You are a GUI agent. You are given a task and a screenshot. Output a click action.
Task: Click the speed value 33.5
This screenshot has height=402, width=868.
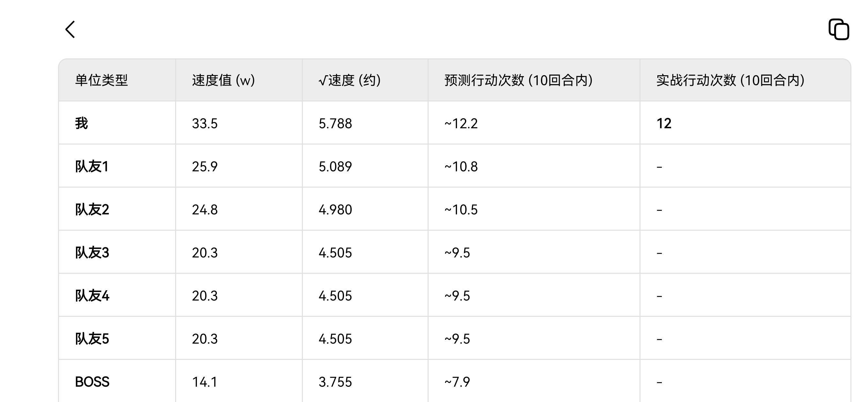tap(205, 123)
